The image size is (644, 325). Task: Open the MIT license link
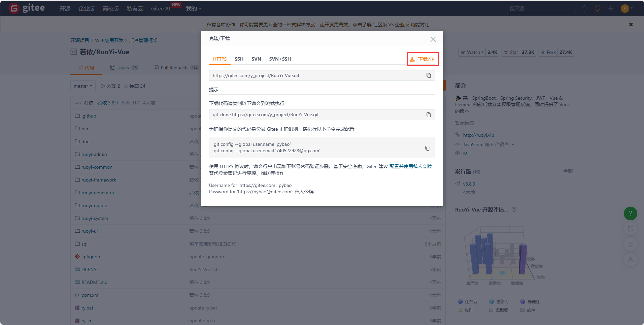[x=467, y=154]
